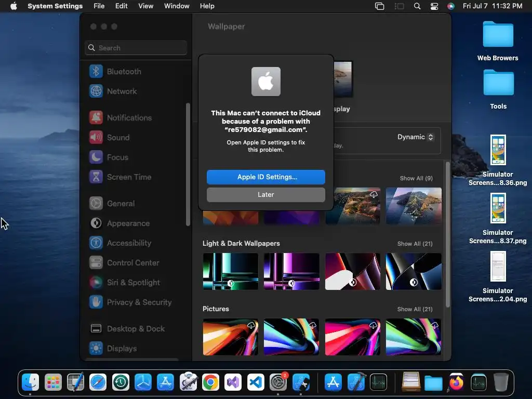This screenshot has height=399, width=532.
Task: Open the System Settings app menu
Action: click(55, 6)
